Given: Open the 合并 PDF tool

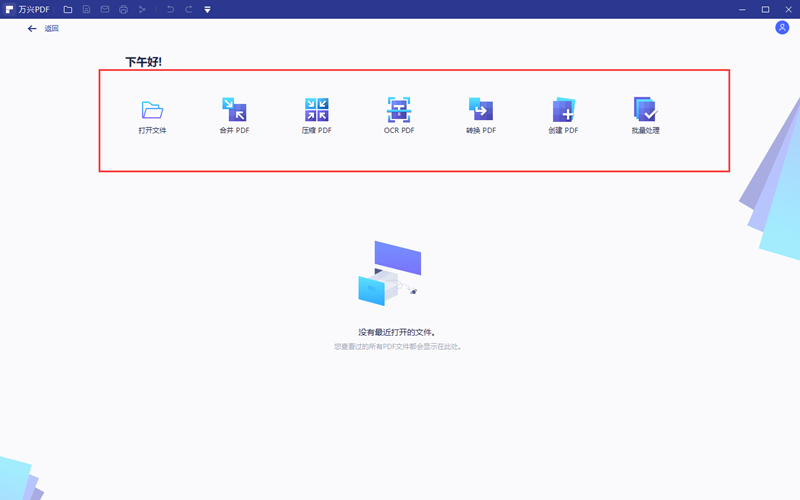Looking at the screenshot, I should pyautogui.click(x=234, y=110).
